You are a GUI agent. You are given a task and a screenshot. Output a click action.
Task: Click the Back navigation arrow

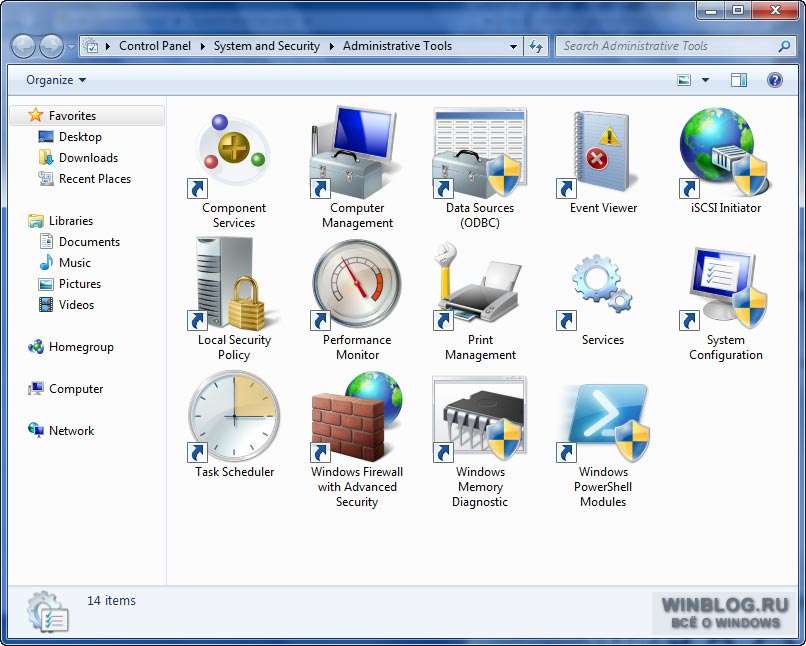pyautogui.click(x=23, y=46)
